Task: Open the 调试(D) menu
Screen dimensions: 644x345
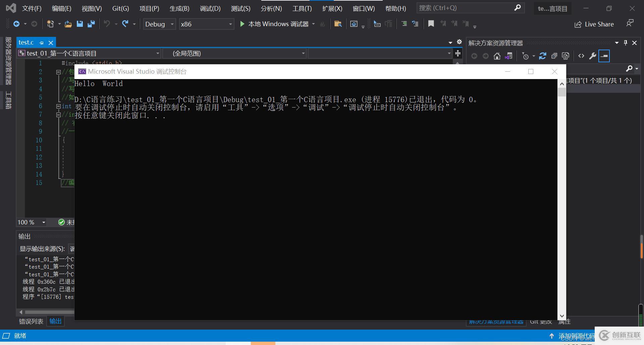Action: click(x=210, y=8)
